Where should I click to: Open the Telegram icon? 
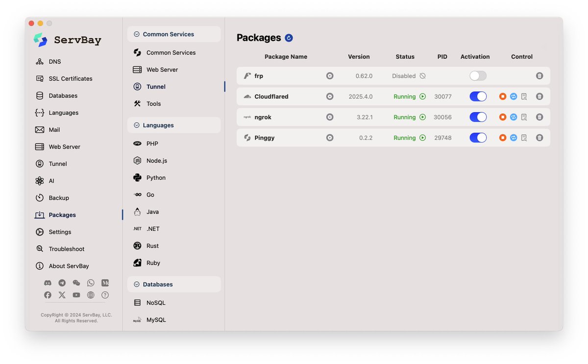(62, 283)
